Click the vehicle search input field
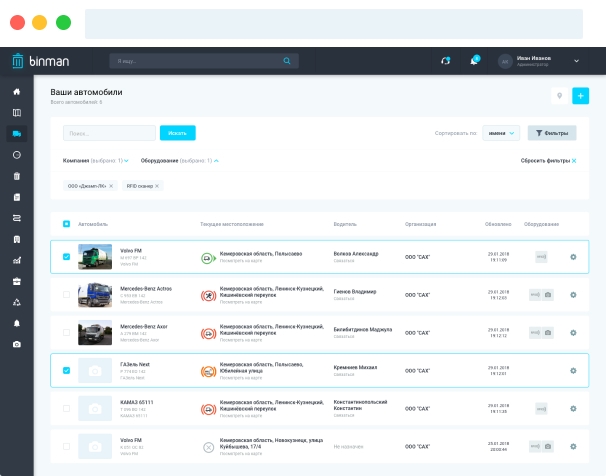The width and height of the screenshot is (606, 476). [109, 132]
